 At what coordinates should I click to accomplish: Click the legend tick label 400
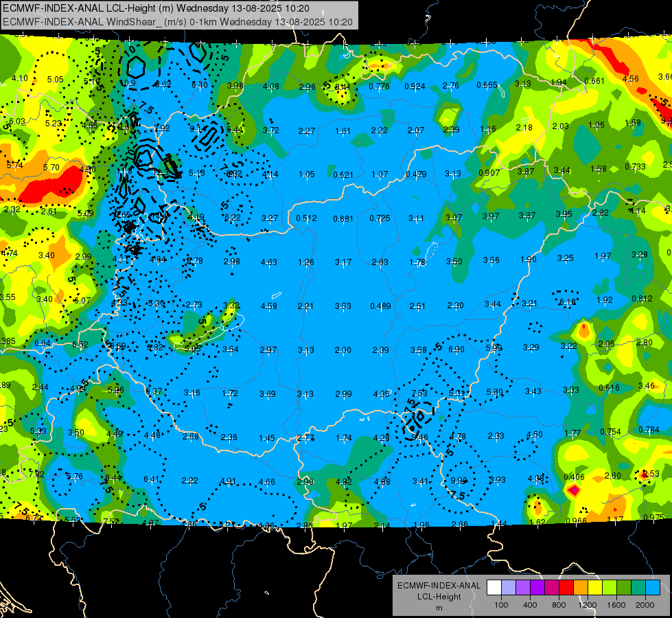point(530,605)
